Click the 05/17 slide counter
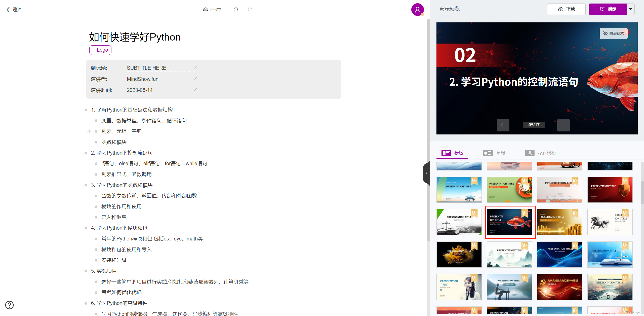The height and width of the screenshot is (316, 644). point(534,125)
